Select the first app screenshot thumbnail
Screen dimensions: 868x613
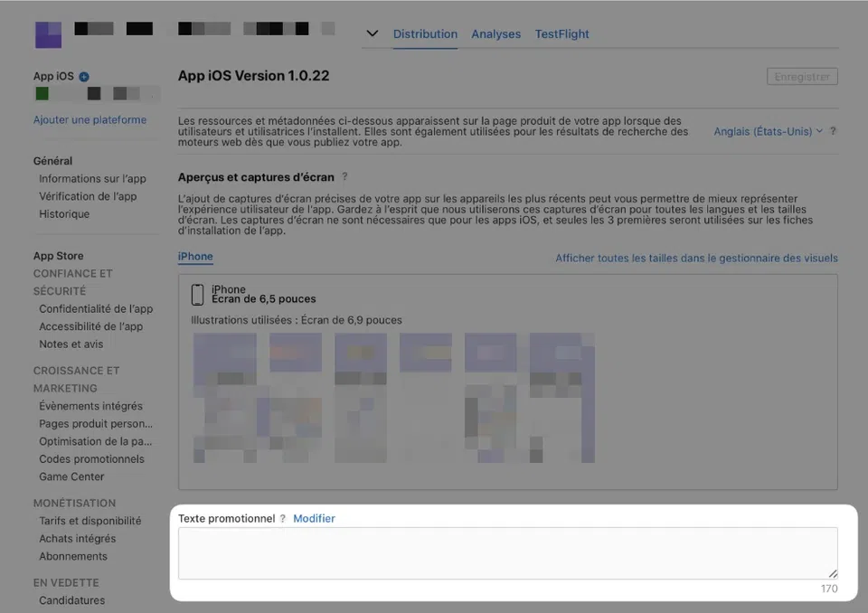[x=225, y=398]
